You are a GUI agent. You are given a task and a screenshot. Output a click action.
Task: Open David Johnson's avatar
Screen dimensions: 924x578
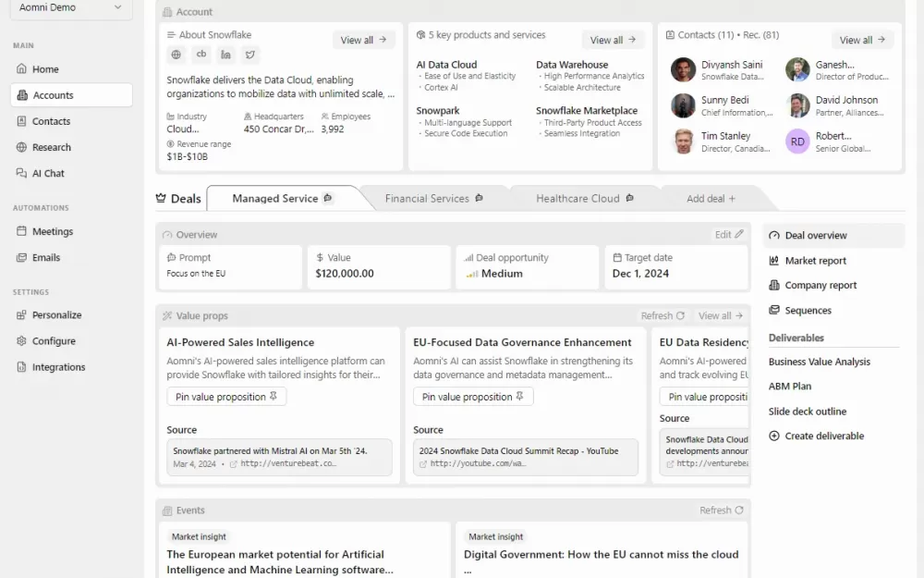[797, 105]
